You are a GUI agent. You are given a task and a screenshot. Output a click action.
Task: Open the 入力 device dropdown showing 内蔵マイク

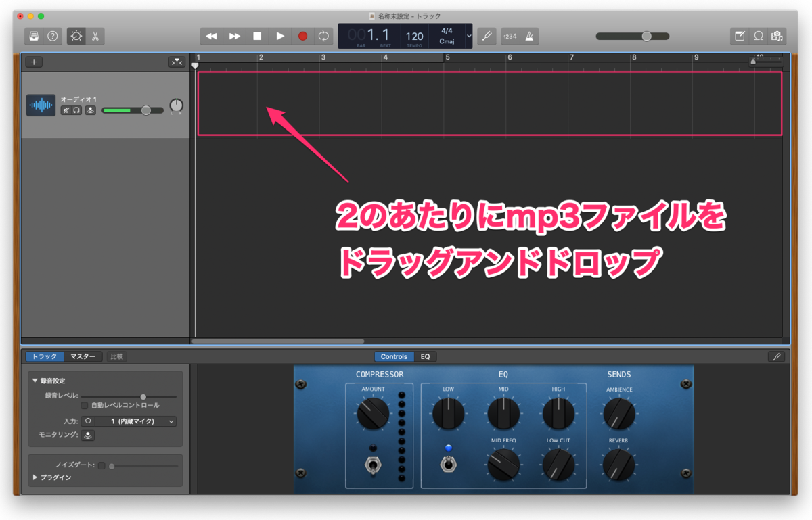tap(131, 421)
